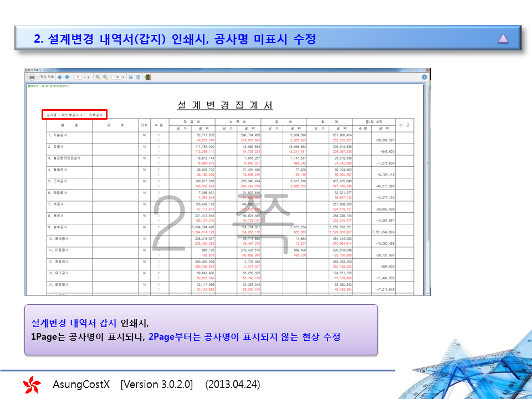Click the fit-to-width page icon
The image size is (532, 399).
[x=131, y=77]
